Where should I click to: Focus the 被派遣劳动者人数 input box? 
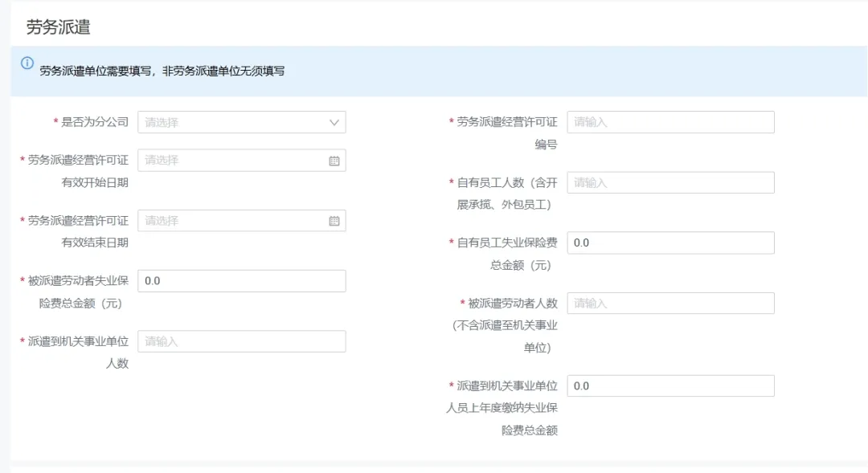(670, 304)
